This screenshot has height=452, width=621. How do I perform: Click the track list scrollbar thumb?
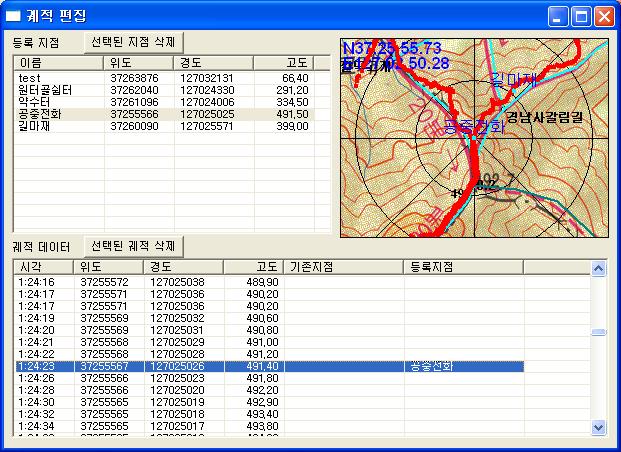point(598,332)
